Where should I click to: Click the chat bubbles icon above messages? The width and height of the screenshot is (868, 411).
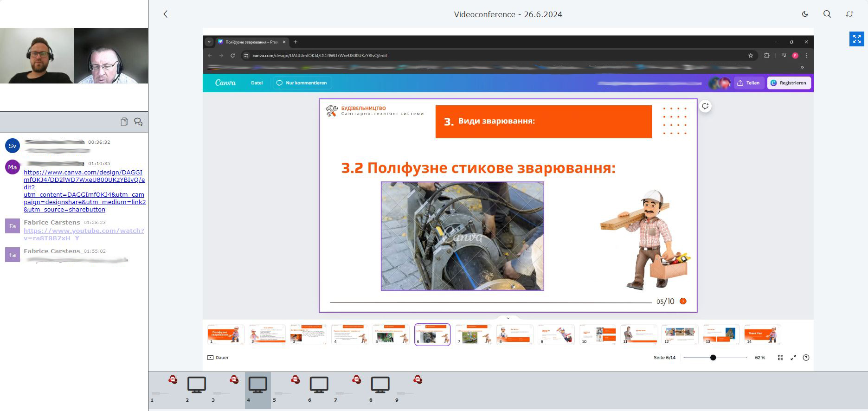138,122
